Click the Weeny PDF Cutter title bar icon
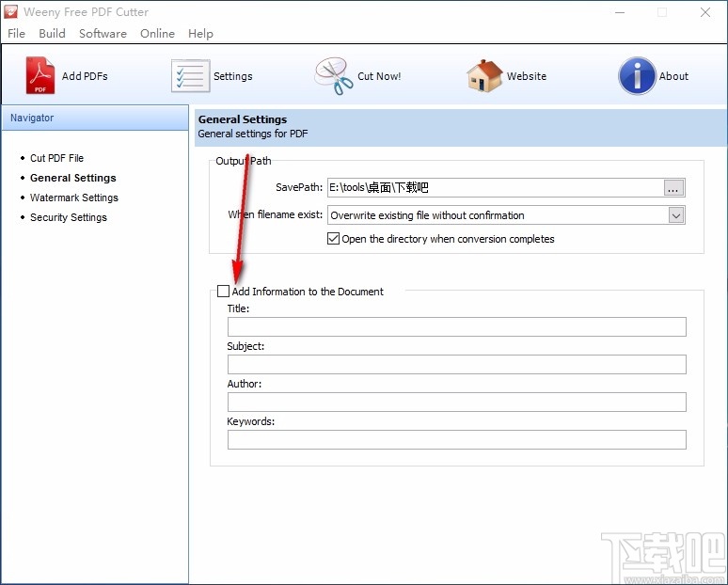The height and width of the screenshot is (585, 728). (10, 11)
